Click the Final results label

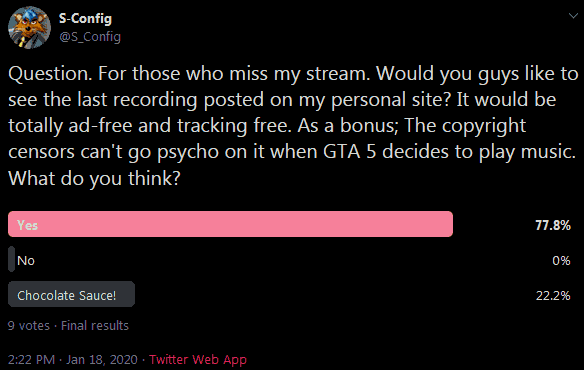click(95, 326)
